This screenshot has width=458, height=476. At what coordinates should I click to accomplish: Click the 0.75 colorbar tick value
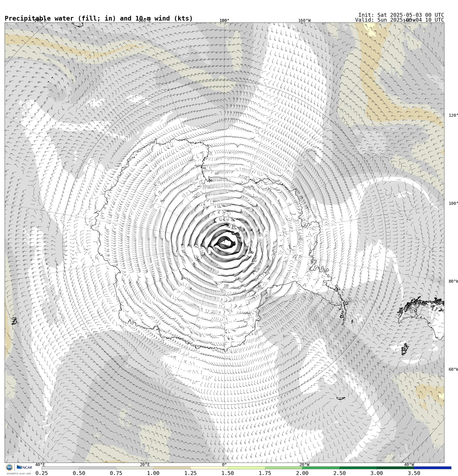coord(116,473)
